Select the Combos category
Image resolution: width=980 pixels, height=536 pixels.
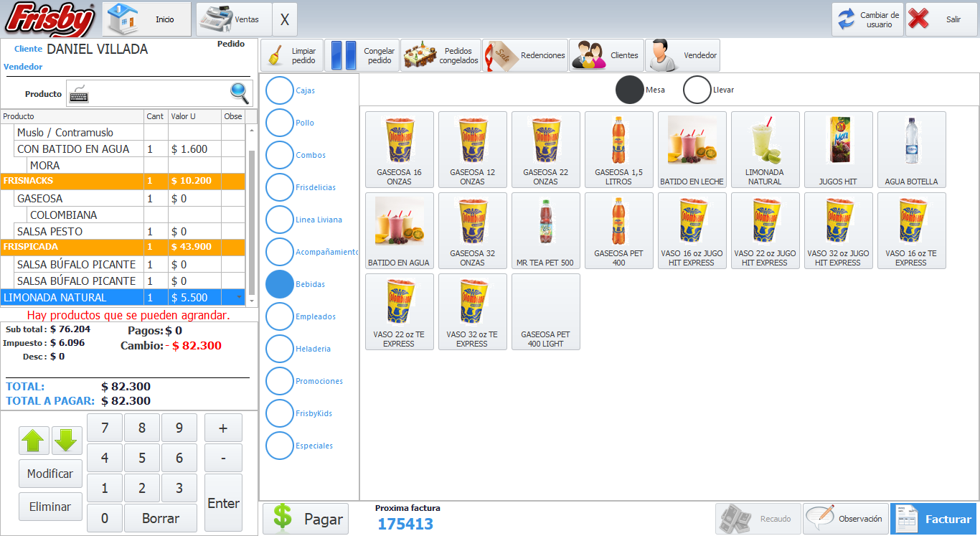pos(280,155)
